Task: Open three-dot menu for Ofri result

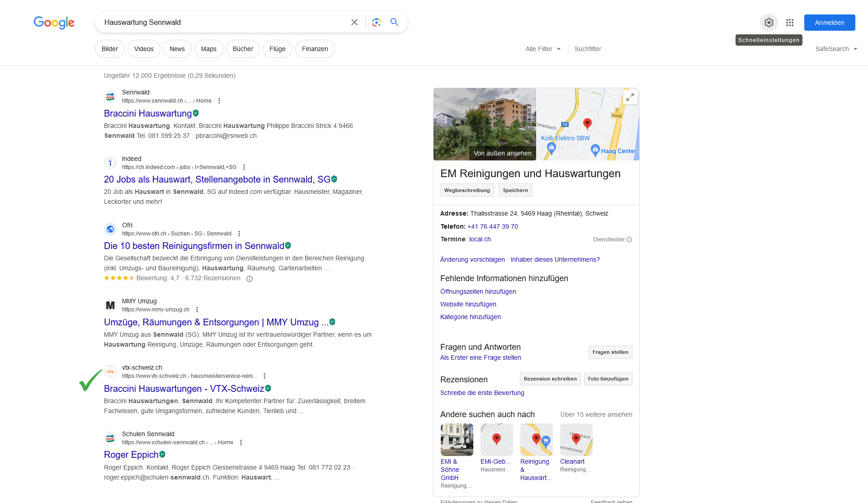Action: (239, 234)
